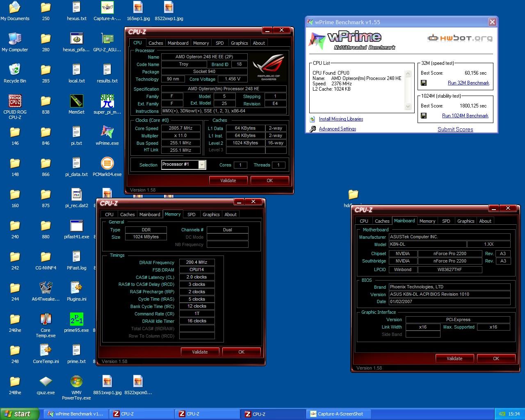Open pi_rec.dat2 file icon
Viewport: 525px width, 420px height.
[76, 195]
